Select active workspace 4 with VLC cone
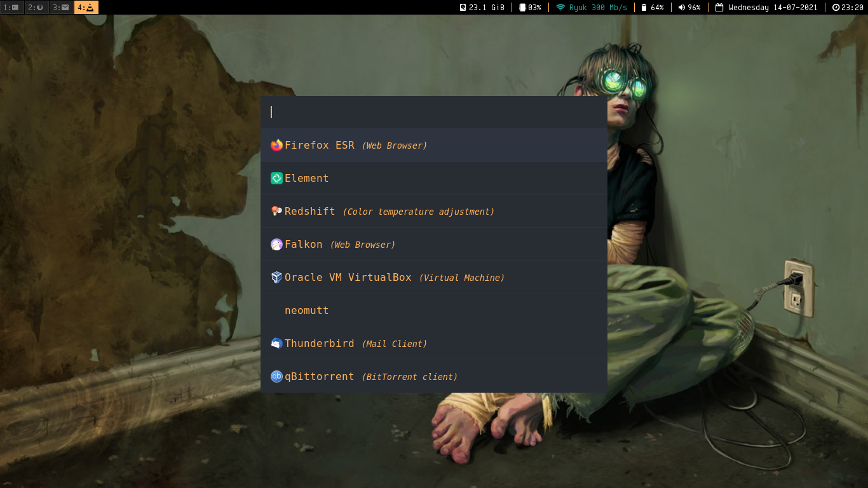 [86, 8]
